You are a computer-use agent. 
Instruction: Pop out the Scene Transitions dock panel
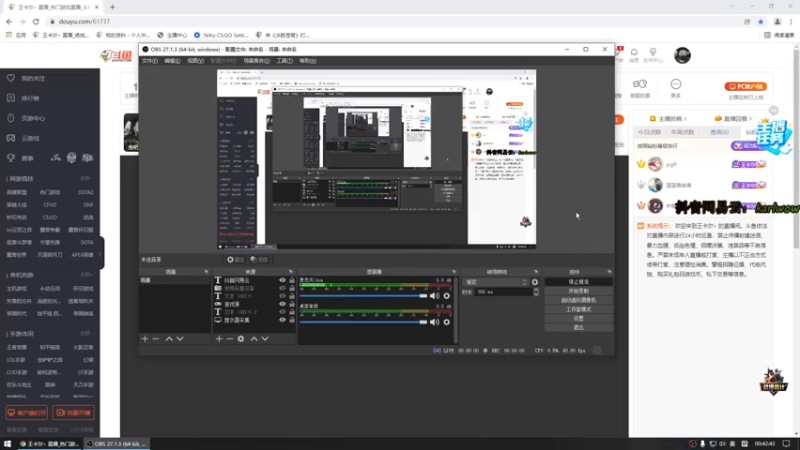coord(536,272)
